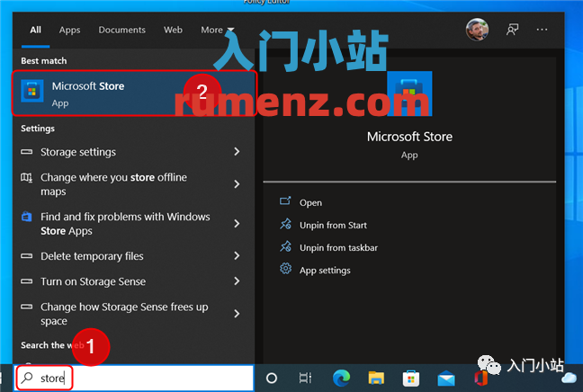This screenshot has height=392, width=583.
Task: Click the OneDrive cloud tray icon
Action: click(x=569, y=379)
